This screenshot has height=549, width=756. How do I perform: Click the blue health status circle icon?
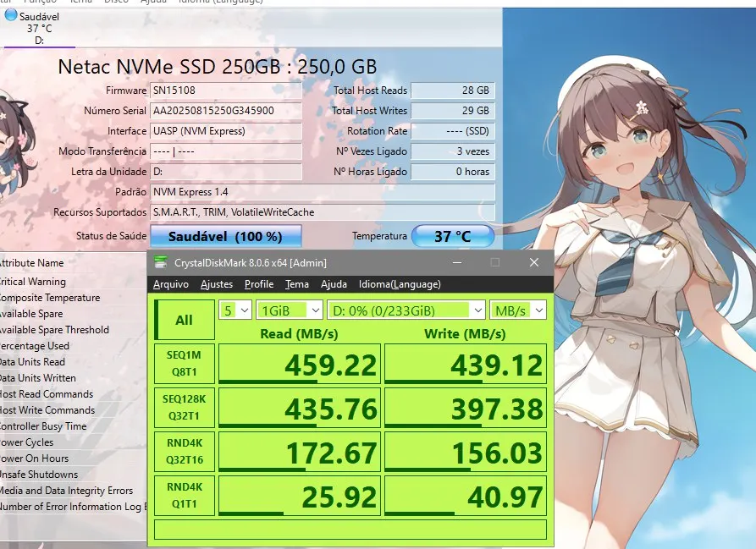(11, 15)
